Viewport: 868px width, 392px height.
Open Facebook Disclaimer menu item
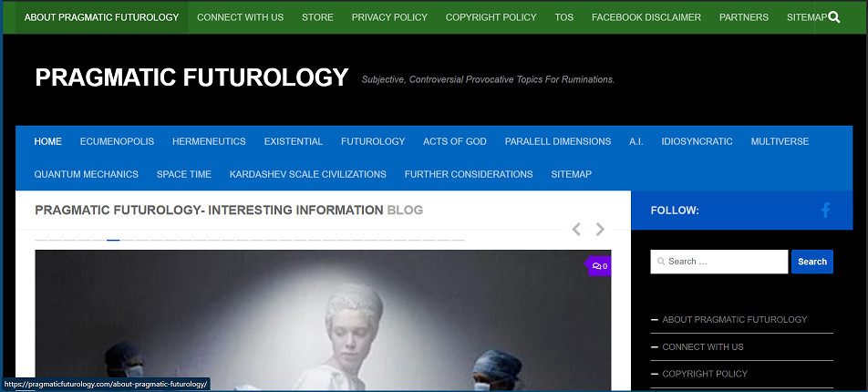click(x=646, y=17)
